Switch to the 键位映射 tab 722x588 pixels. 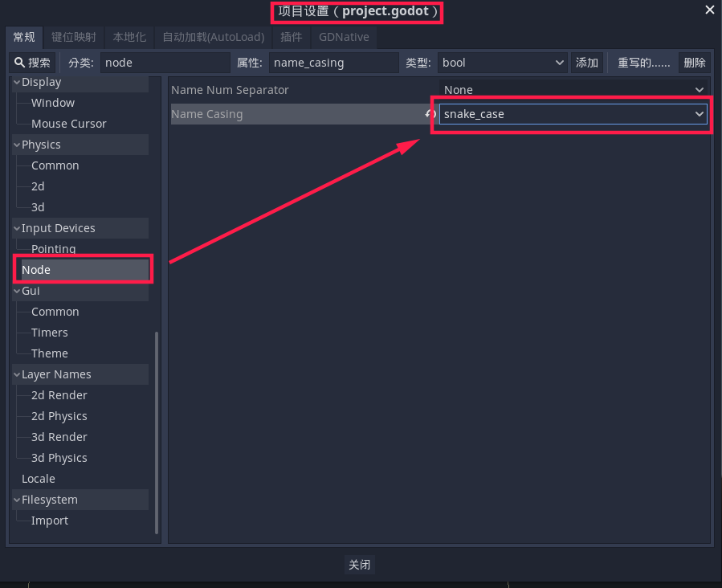[74, 37]
